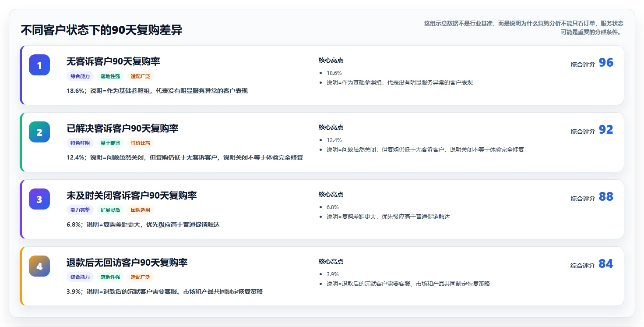This screenshot has height=327, width=644.
Task: Click the score value 84
Action: coord(606,264)
